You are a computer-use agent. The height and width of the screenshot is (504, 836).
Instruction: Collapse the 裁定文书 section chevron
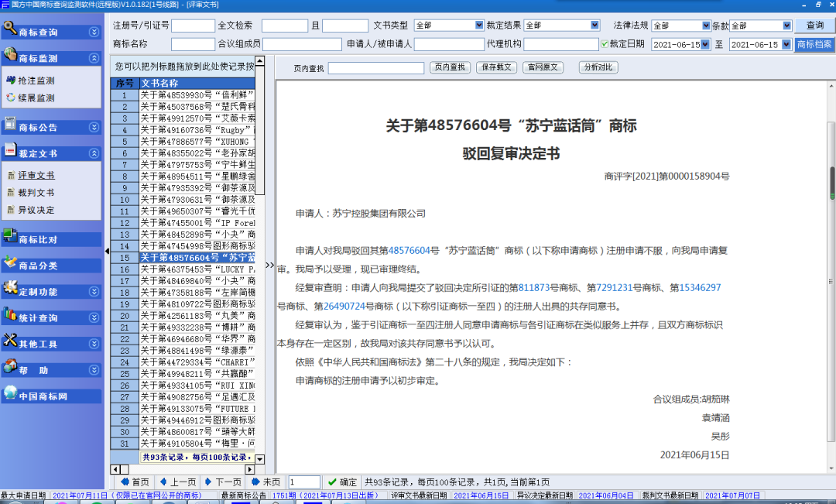(94, 153)
